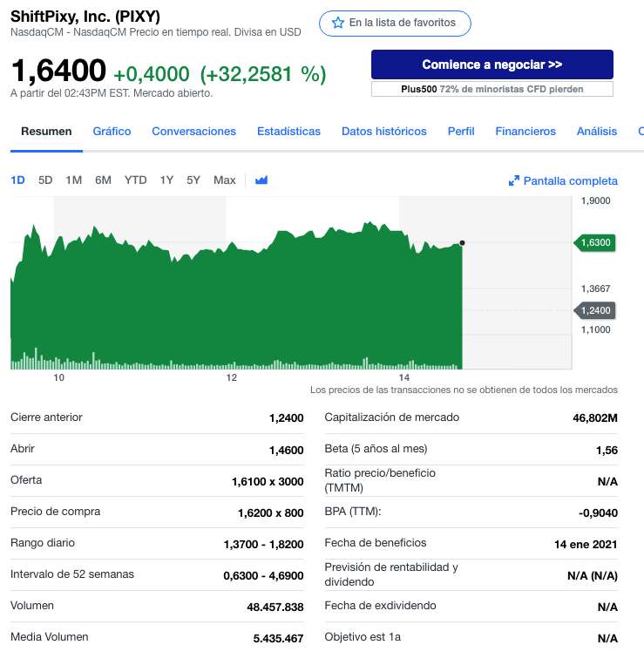
Task: Go to the Conversaciones tab
Action: tap(193, 131)
